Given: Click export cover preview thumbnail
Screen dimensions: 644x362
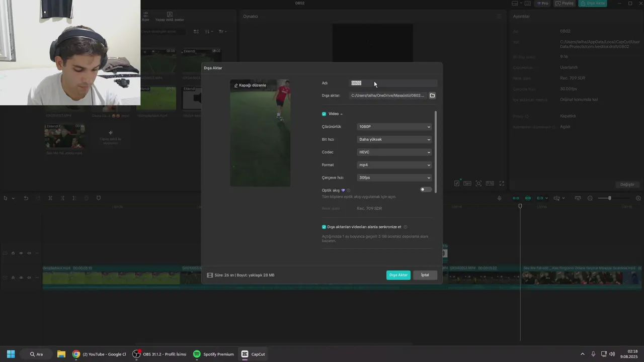Looking at the screenshot, I should point(260,133).
